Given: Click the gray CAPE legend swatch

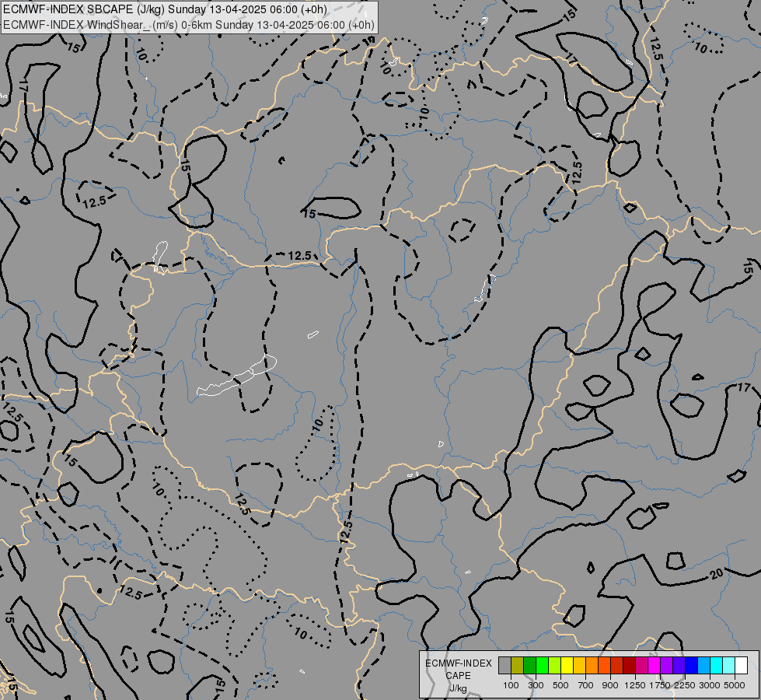Looking at the screenshot, I should (x=504, y=666).
